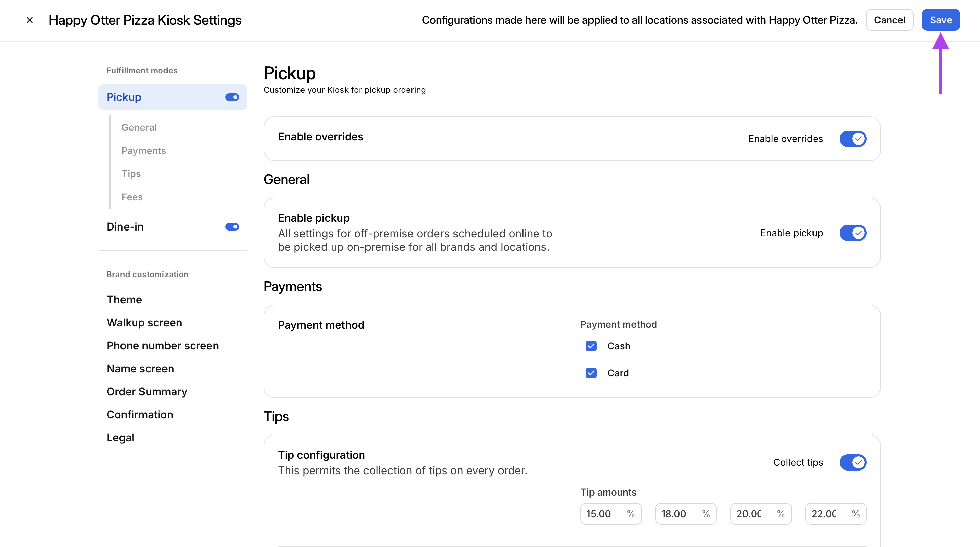Jump to the Tips subsection in sidebar
The height and width of the screenshot is (547, 980).
pyautogui.click(x=131, y=174)
